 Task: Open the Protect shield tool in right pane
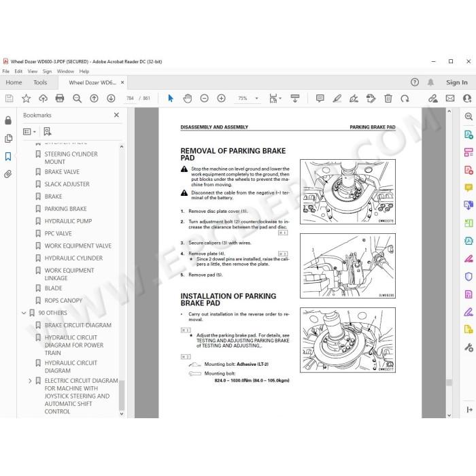[469, 277]
